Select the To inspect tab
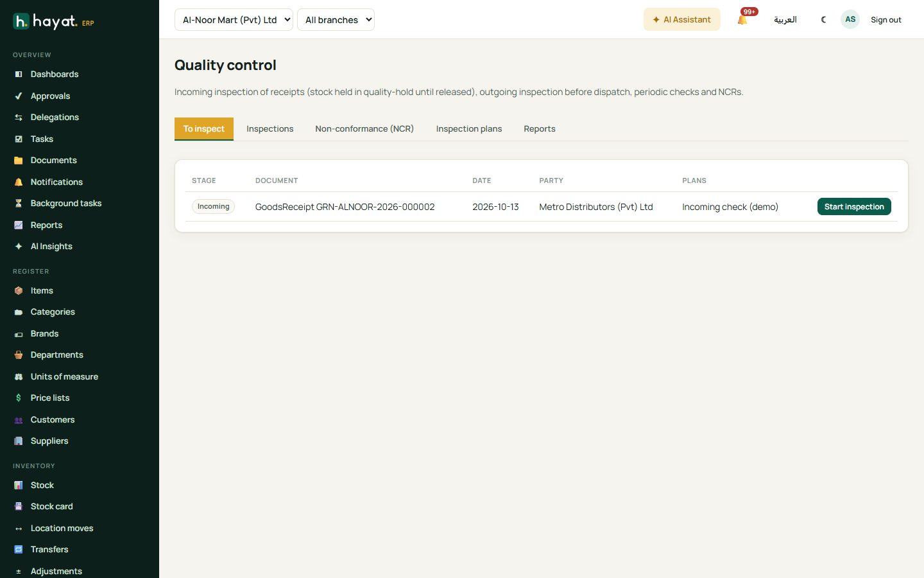The height and width of the screenshot is (578, 924). coord(204,128)
